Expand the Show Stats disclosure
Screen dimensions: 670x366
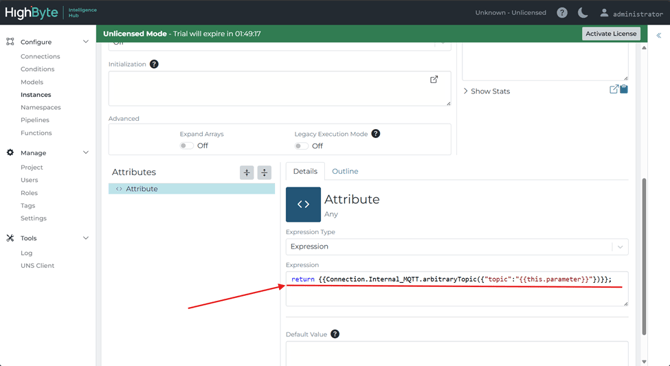[x=487, y=91]
